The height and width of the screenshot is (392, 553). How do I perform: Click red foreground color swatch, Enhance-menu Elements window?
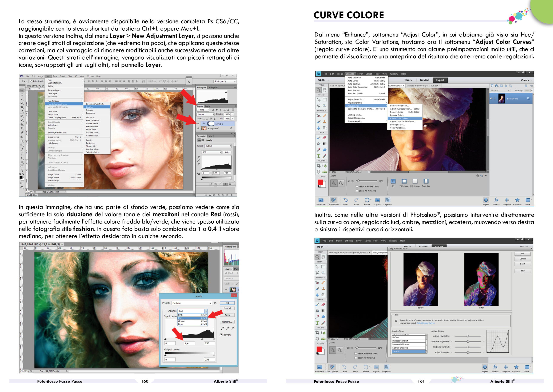point(320,182)
